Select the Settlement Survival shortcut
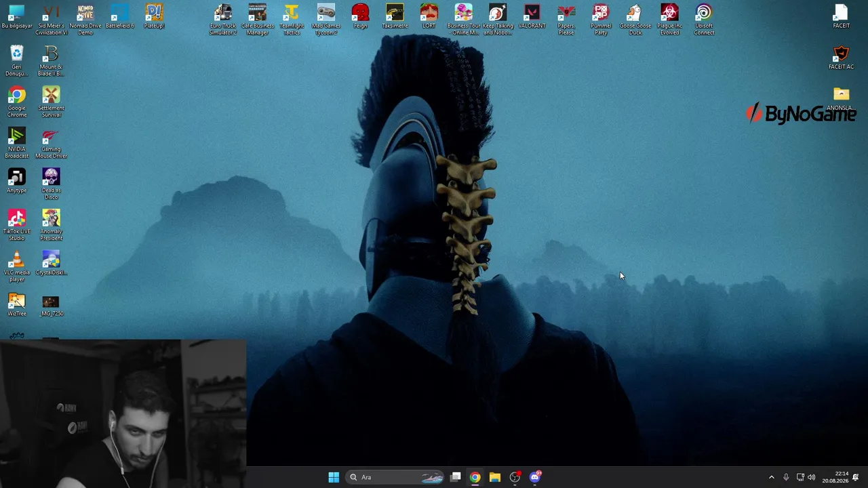Screen dimensions: 868x488 [x=51, y=102]
